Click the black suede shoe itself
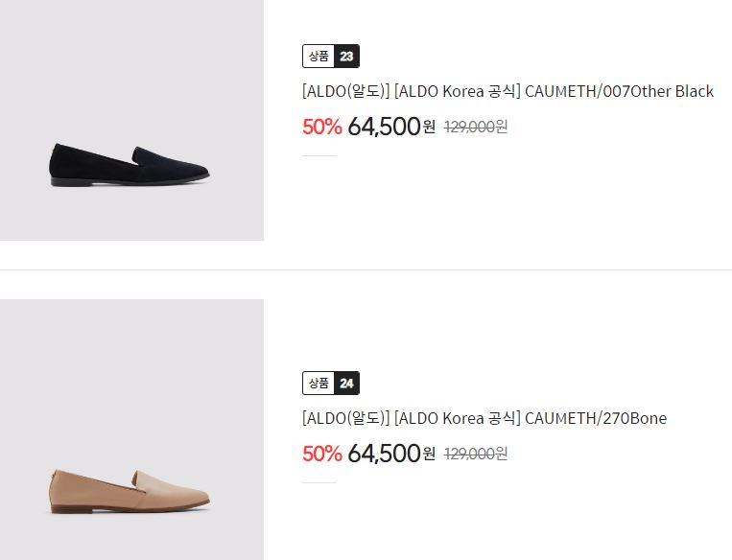 tap(129, 165)
